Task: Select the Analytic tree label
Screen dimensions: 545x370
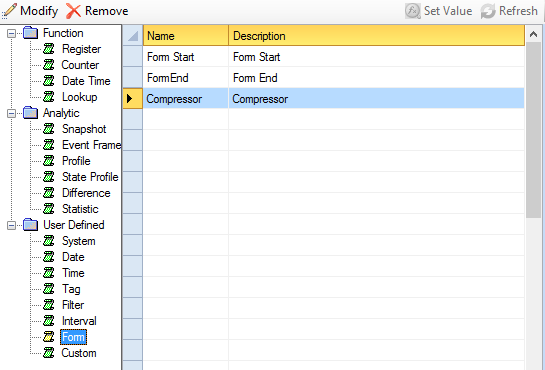Action: point(61,113)
